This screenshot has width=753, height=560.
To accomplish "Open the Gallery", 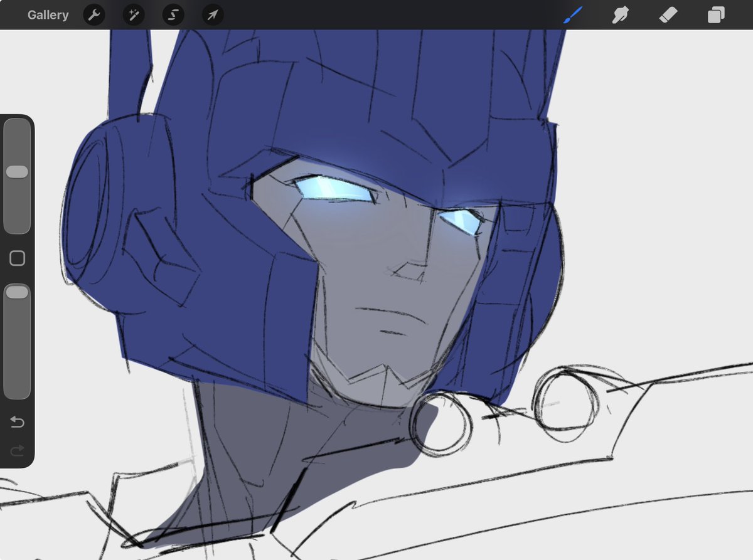I will click(x=48, y=15).
